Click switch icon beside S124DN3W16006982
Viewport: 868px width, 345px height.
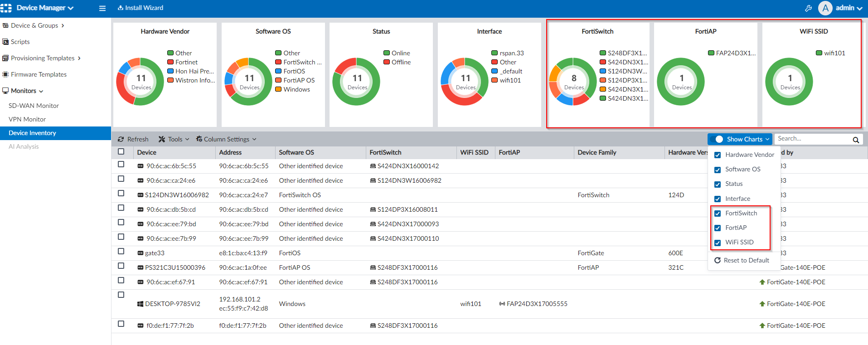373,181
